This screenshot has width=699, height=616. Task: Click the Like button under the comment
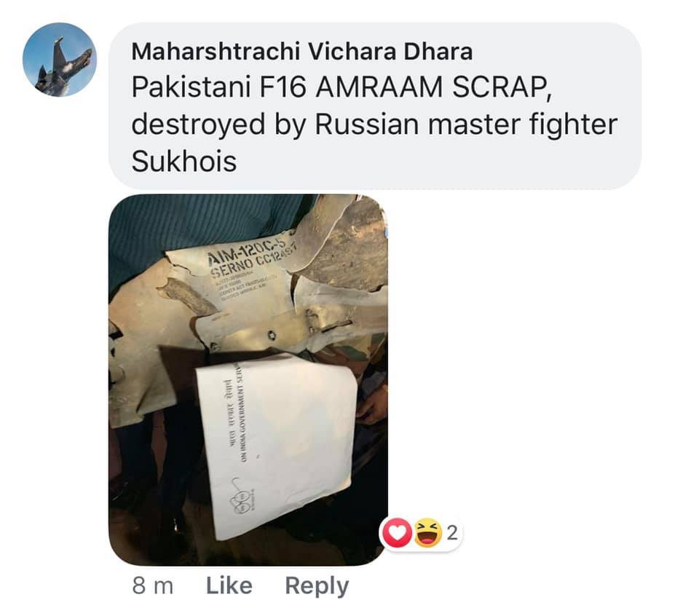pos(229,585)
